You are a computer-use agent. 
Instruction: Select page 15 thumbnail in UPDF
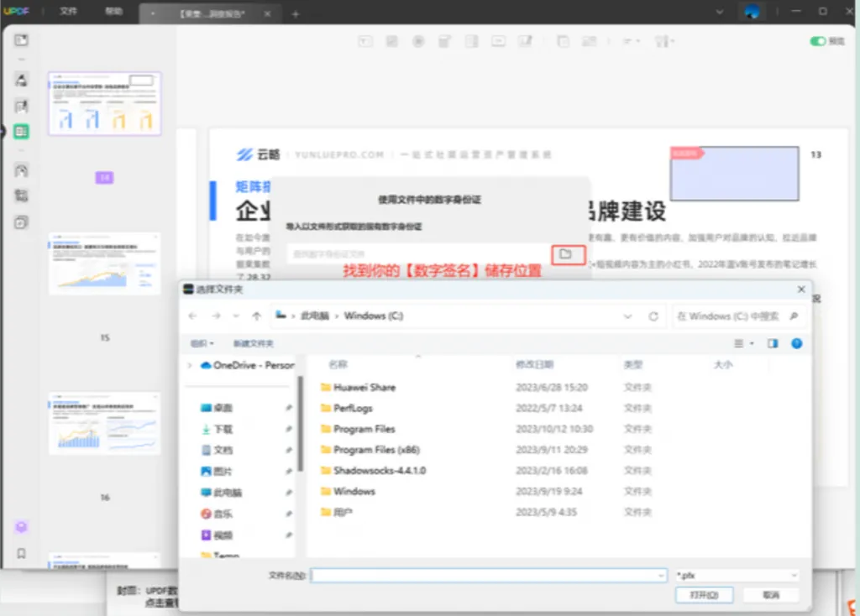pos(104,264)
